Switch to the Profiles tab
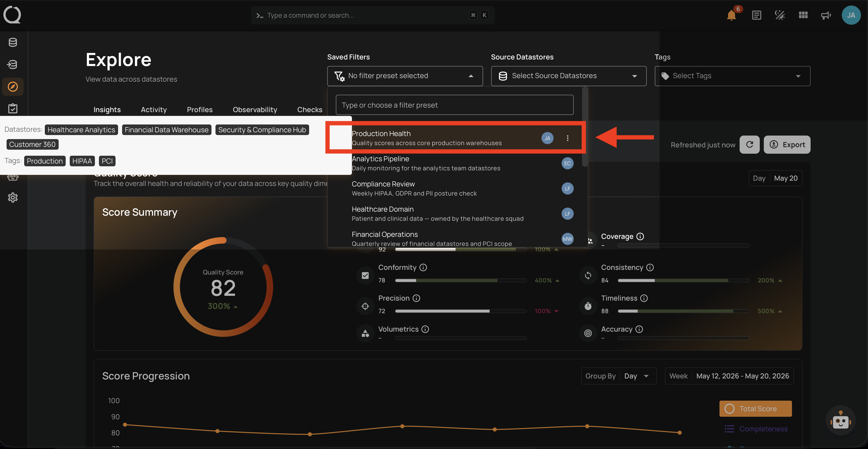 [x=200, y=110]
